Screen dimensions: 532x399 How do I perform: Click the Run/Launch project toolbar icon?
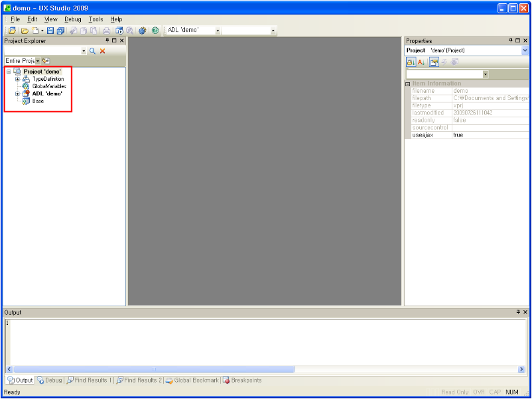119,30
